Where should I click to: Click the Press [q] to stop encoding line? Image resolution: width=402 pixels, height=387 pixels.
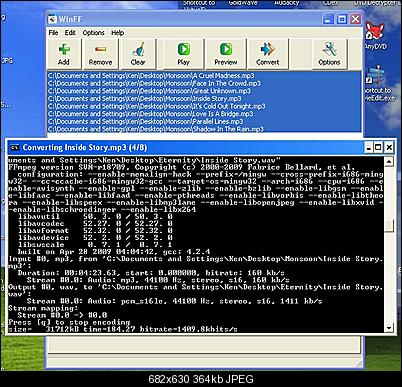[69, 322]
